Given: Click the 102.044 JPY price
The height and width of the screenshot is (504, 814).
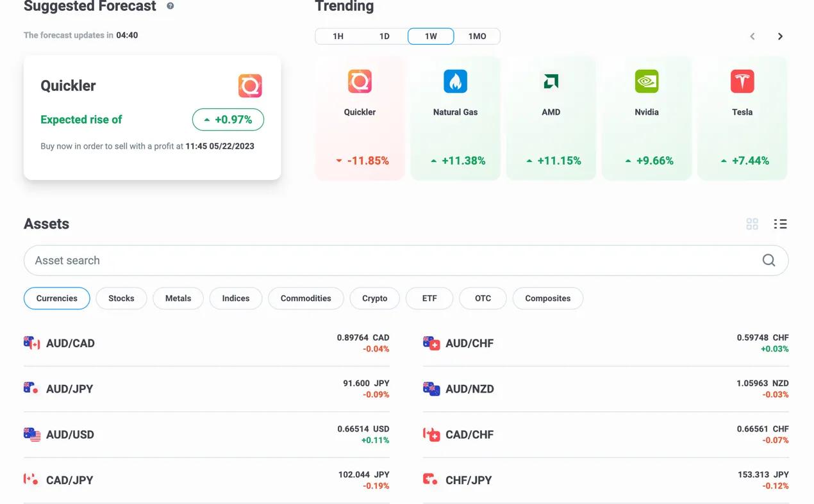Looking at the screenshot, I should click(x=364, y=475).
